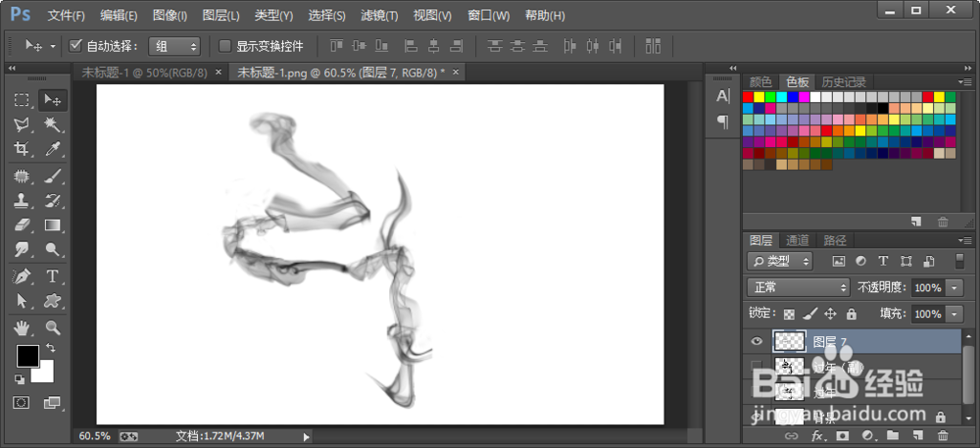Switch to the 通道 tab
The image size is (980, 448).
point(798,240)
